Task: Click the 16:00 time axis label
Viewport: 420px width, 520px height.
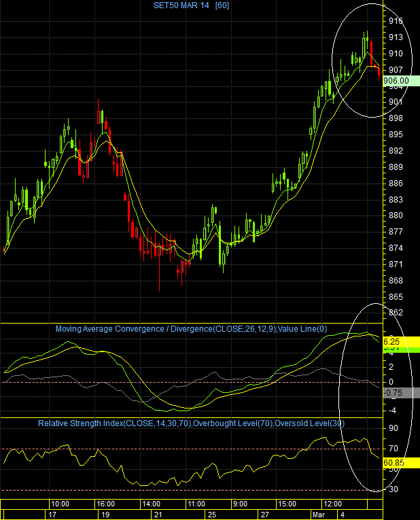Action: coord(105,504)
